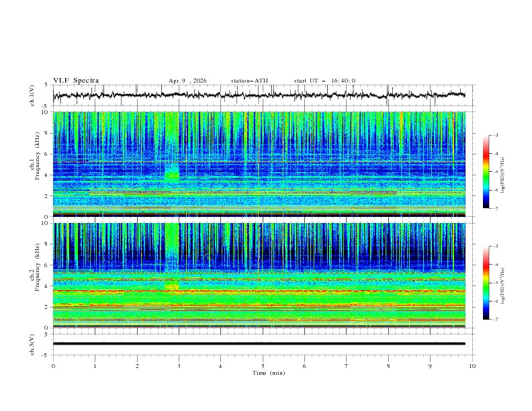Click the time axis tick label "7"
The image size is (532, 411).
pyautogui.click(x=346, y=366)
